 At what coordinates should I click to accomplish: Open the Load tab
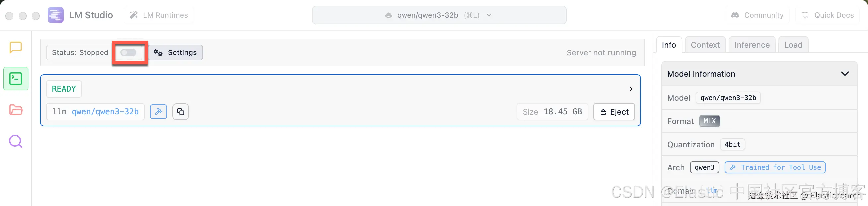(793, 45)
